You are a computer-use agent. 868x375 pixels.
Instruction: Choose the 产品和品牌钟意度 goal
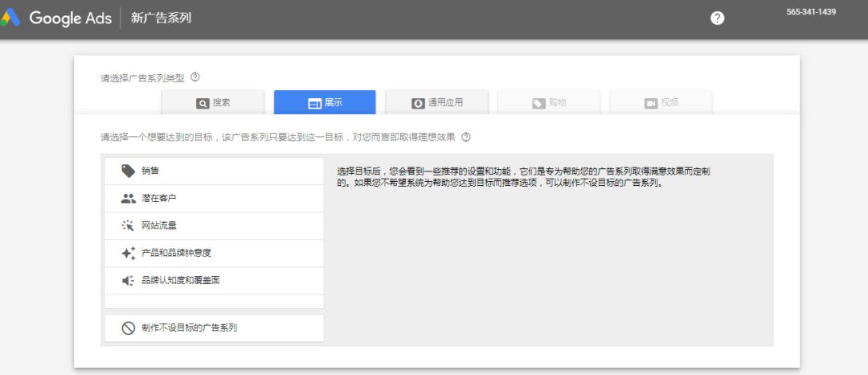coord(215,253)
